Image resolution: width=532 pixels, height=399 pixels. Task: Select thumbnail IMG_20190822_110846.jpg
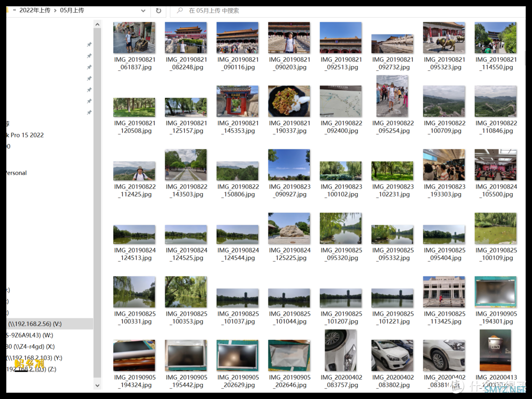click(496, 101)
